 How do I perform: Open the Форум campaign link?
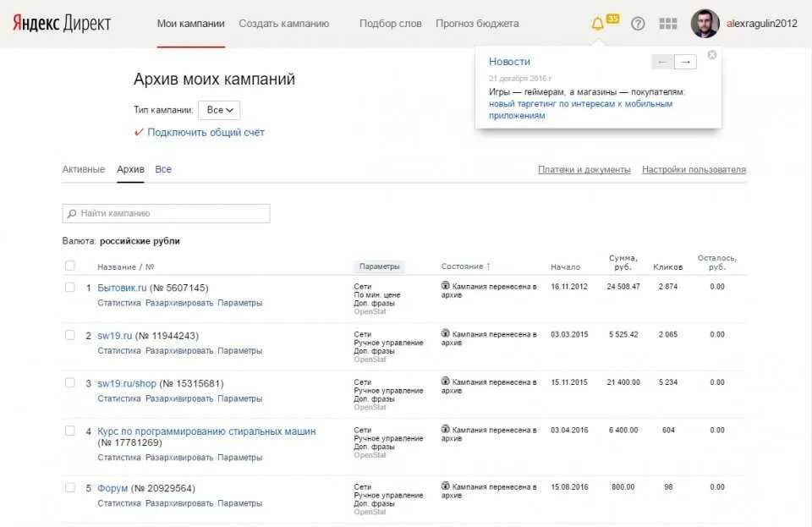click(112, 488)
